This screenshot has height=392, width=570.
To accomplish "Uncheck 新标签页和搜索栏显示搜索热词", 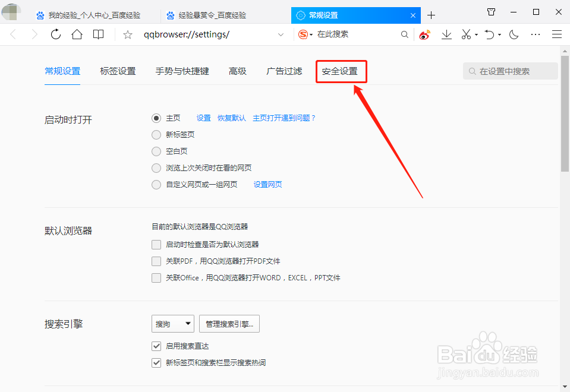I will point(156,363).
